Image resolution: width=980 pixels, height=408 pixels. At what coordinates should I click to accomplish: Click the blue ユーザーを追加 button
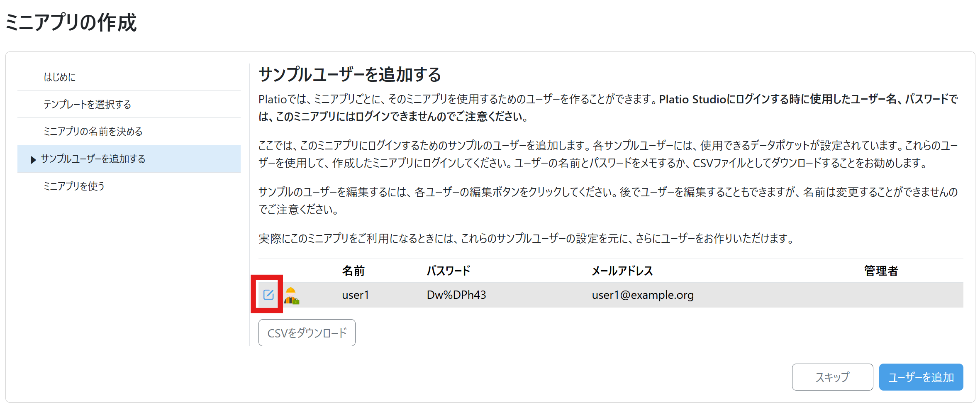point(921,377)
